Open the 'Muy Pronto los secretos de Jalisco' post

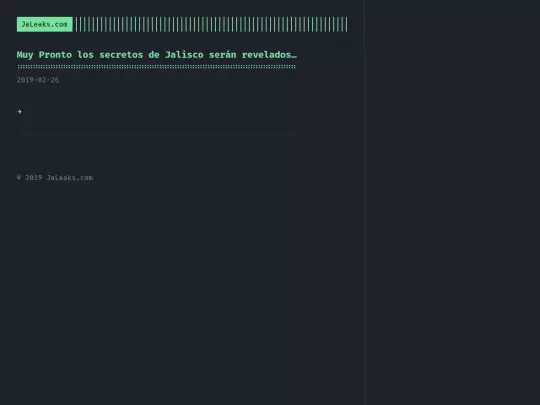(x=157, y=55)
